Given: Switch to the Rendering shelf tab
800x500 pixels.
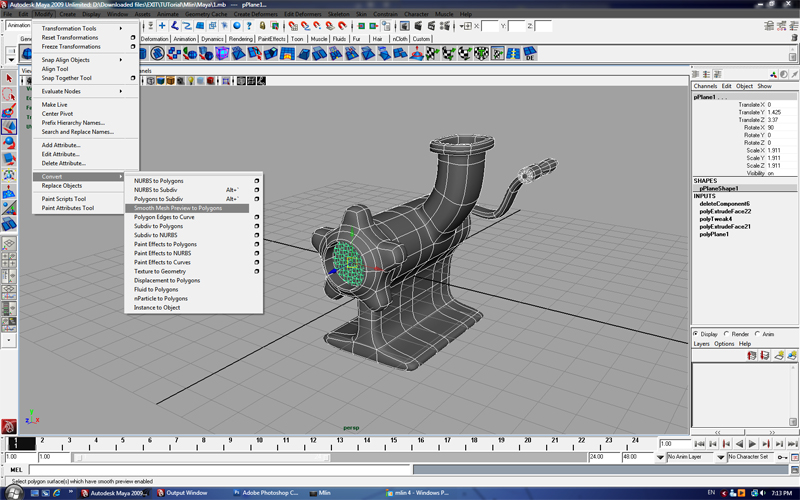Looking at the screenshot, I should (x=240, y=39).
